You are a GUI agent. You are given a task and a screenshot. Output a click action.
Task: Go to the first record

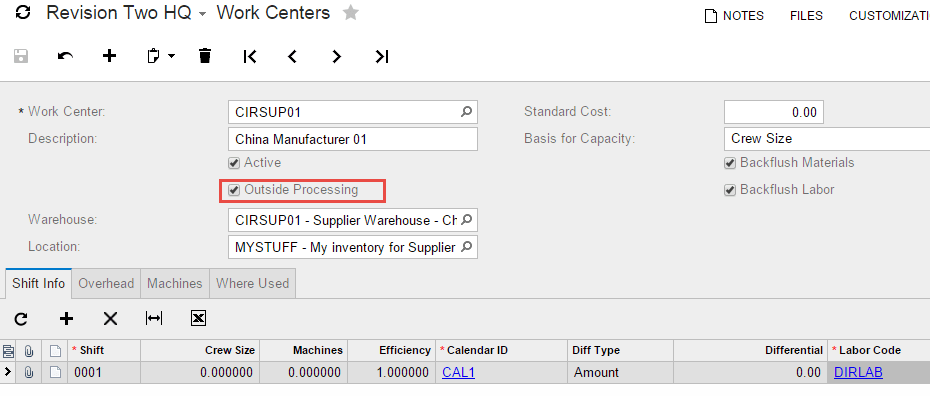pos(250,56)
